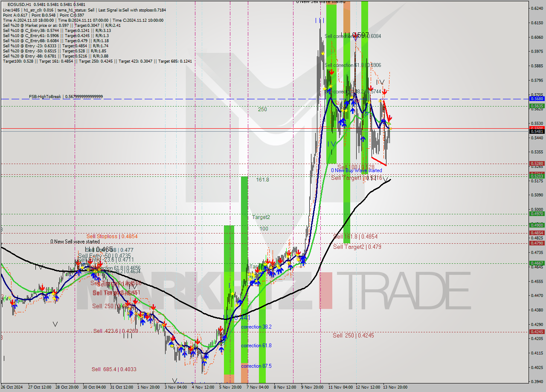The image size is (546, 392).
Task: Click the green 0.4970 price tag
Action: coord(536,214)
